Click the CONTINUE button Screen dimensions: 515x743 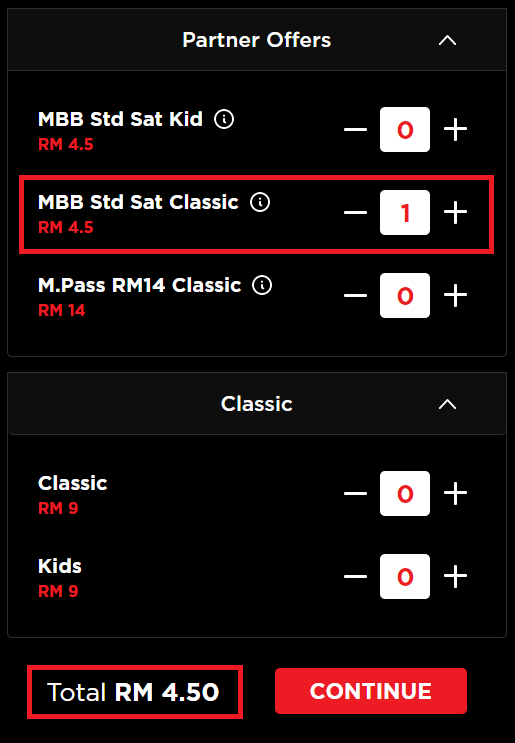click(x=370, y=691)
